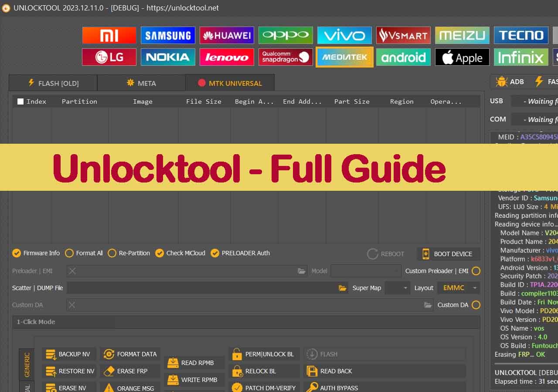Select the Infinix brand tile
558x392 pixels.
521,57
